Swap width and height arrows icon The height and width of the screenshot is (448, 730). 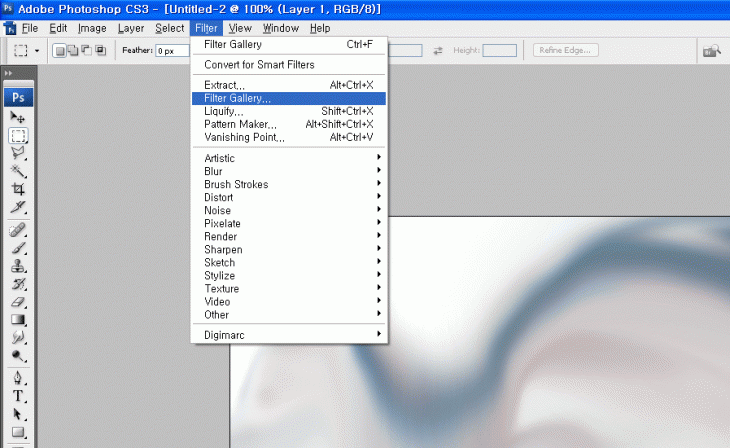[438, 50]
